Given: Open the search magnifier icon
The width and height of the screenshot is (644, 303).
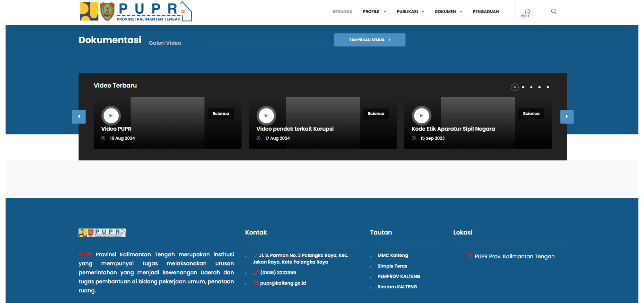Looking at the screenshot, I should pos(553,11).
